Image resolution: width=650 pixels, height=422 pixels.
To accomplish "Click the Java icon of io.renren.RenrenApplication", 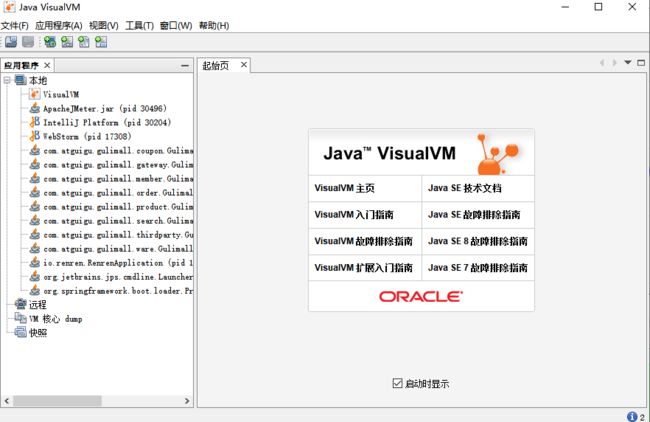I will [35, 262].
